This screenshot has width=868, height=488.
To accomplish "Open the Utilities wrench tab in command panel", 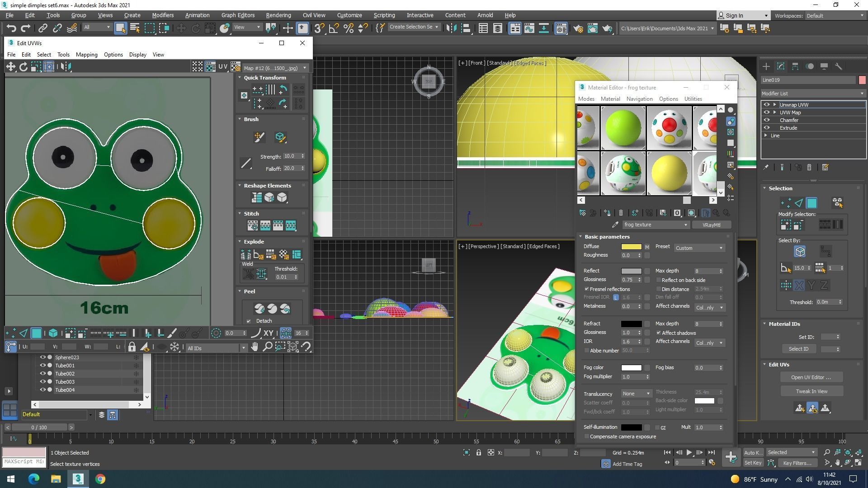I will tap(838, 66).
